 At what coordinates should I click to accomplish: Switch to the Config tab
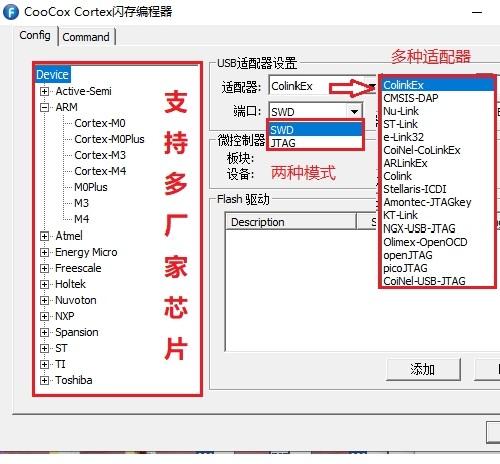(35, 35)
